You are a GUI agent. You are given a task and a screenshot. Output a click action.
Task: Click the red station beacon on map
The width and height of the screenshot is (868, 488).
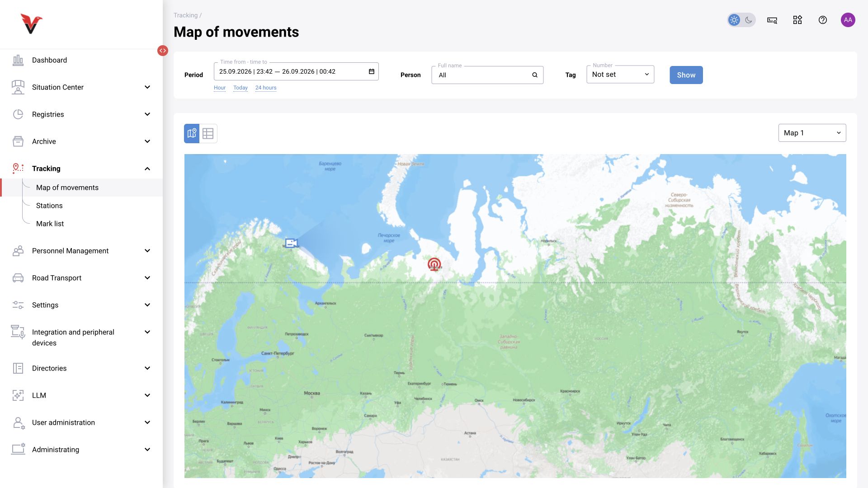tap(434, 264)
